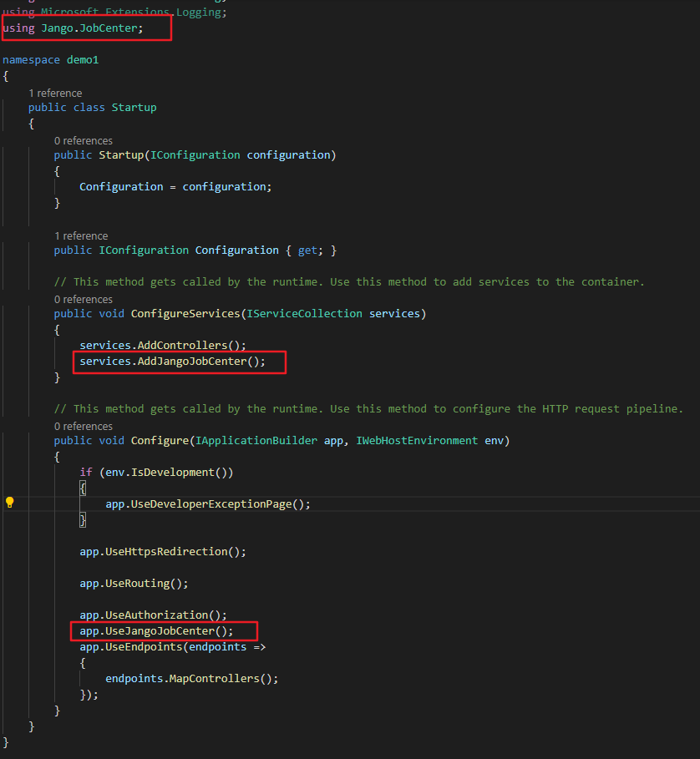The width and height of the screenshot is (700, 759).
Task: Click 'app.UseAuthorization();' line
Action: pos(154,615)
